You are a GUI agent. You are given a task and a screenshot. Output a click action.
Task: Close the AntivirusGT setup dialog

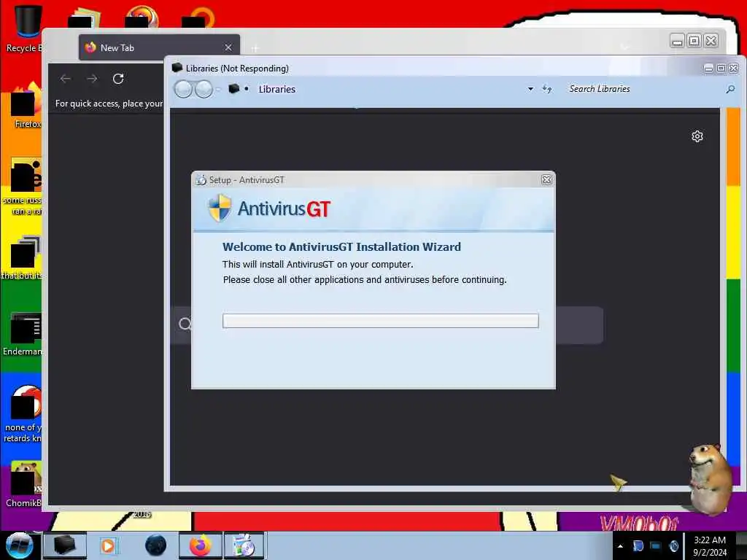[x=546, y=180]
